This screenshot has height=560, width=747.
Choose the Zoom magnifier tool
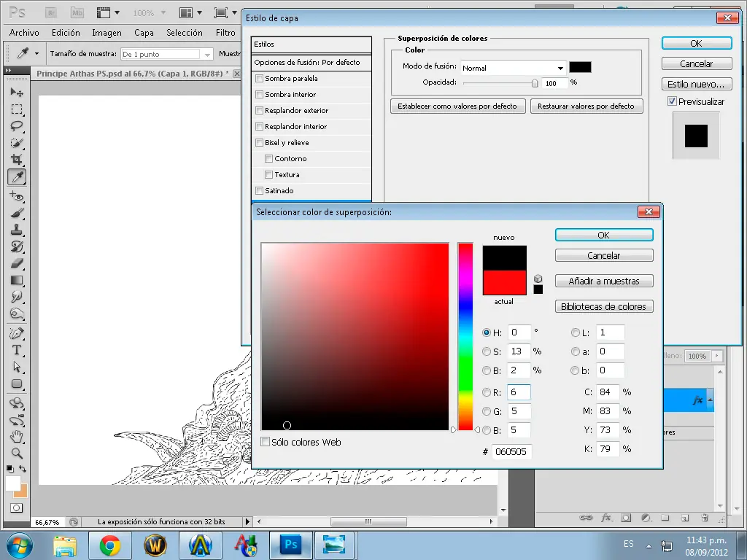pos(17,453)
